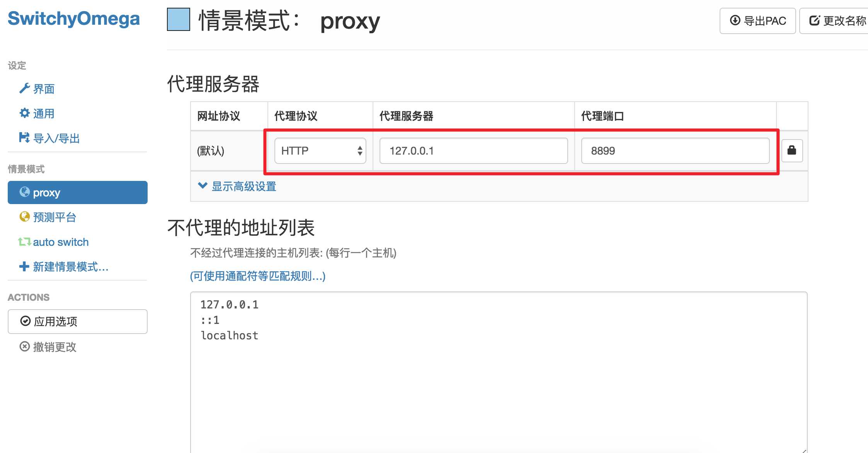Click the ::1 line in bypass list
The width and height of the screenshot is (868, 453).
[x=210, y=320]
